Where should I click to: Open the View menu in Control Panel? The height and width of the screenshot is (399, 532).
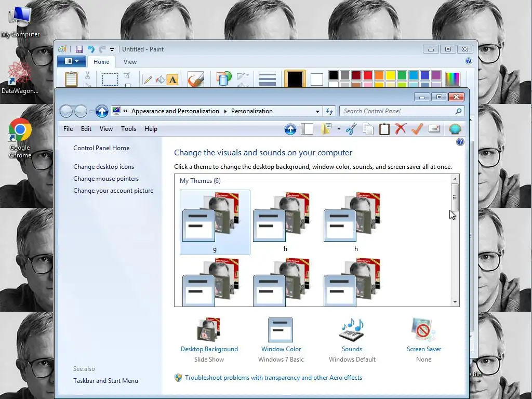106,129
